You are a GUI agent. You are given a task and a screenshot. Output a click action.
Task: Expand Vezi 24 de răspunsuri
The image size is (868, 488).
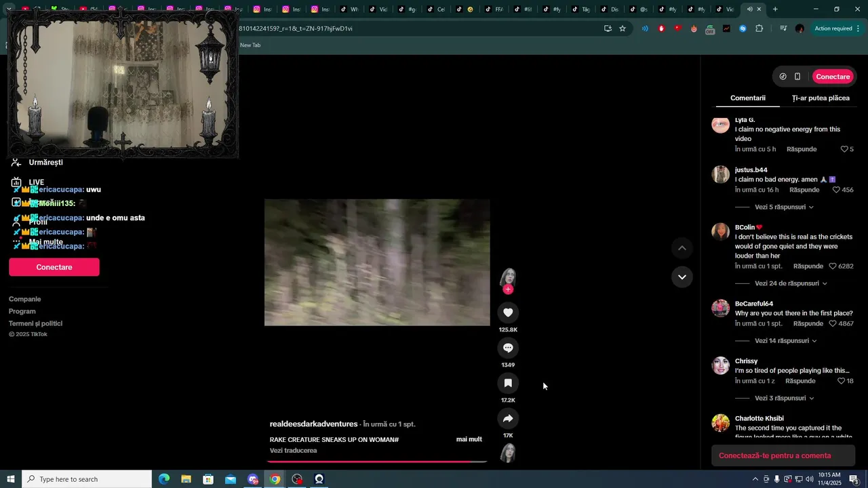pyautogui.click(x=791, y=283)
